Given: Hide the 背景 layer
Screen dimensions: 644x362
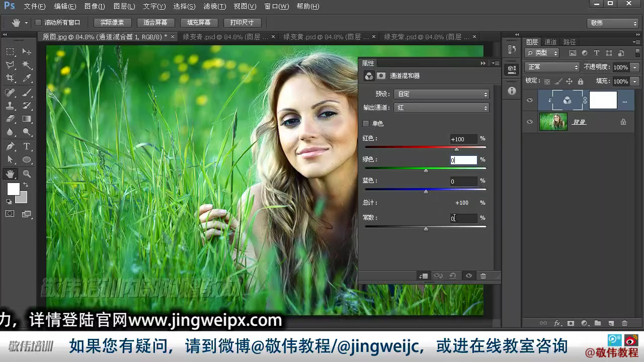Looking at the screenshot, I should (529, 122).
